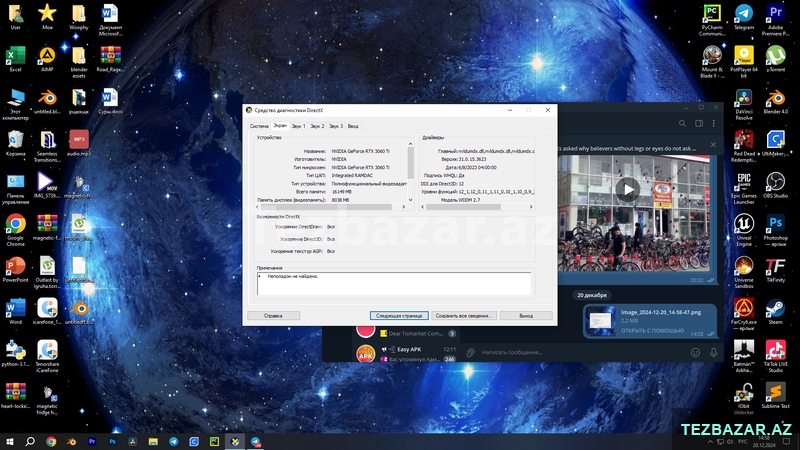Screen dimensions: 800x450
Task: Click ОТКРЫТЬ С ПОМОЩЬЮ link in Telegram
Action: (x=653, y=331)
